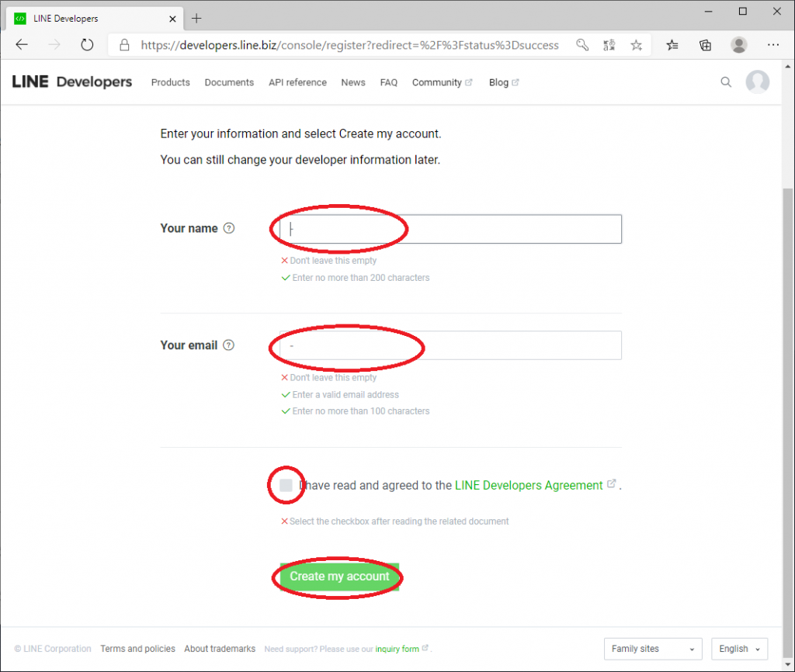Image resolution: width=795 pixels, height=672 pixels.
Task: Open the browser settings ellipsis menu
Action: (x=773, y=45)
